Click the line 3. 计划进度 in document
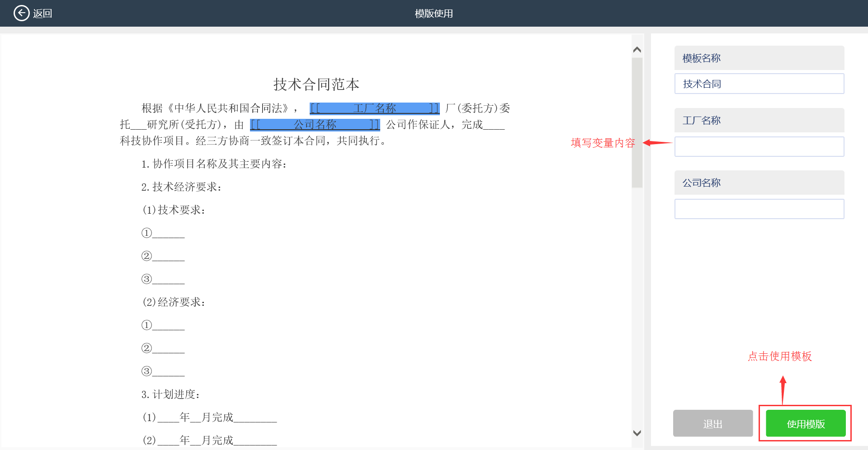868x450 pixels. pos(170,394)
